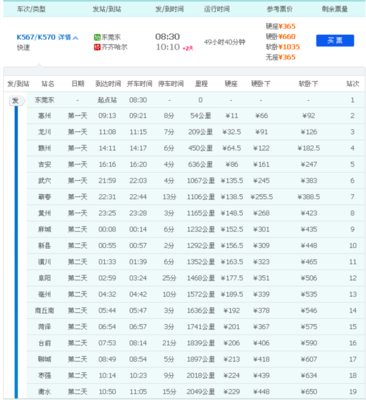Click the 1468公里 distance cell

coord(201,278)
